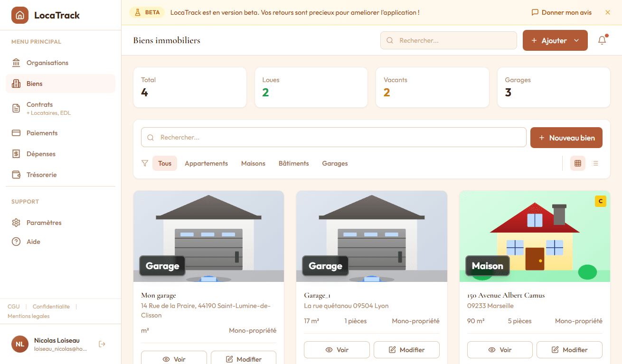Click the logout icon next to Nicolas Loiseau
The height and width of the screenshot is (364, 622).
click(102, 344)
